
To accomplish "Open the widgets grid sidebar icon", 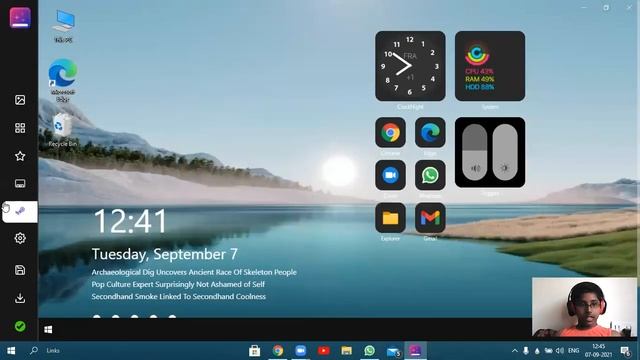I will [x=20, y=128].
